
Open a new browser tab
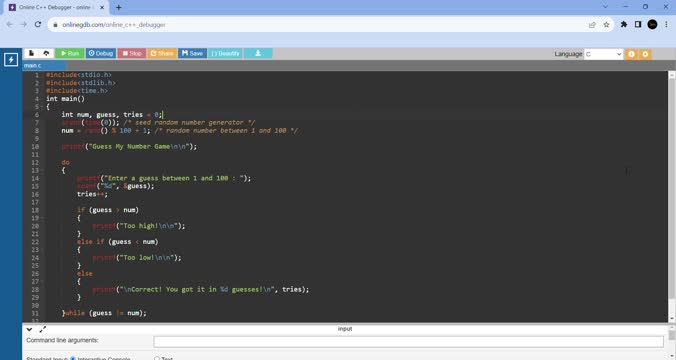[x=119, y=7]
